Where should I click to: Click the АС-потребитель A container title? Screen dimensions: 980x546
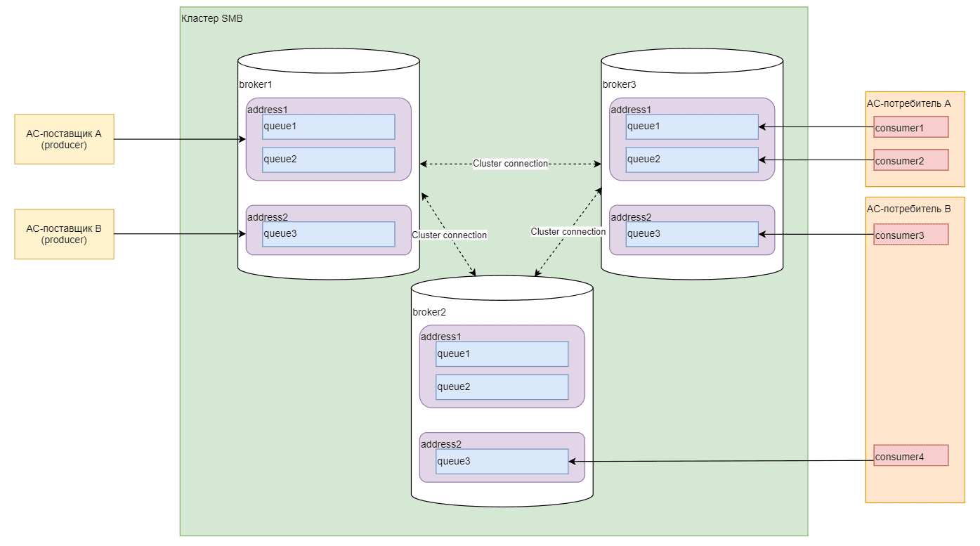point(908,103)
